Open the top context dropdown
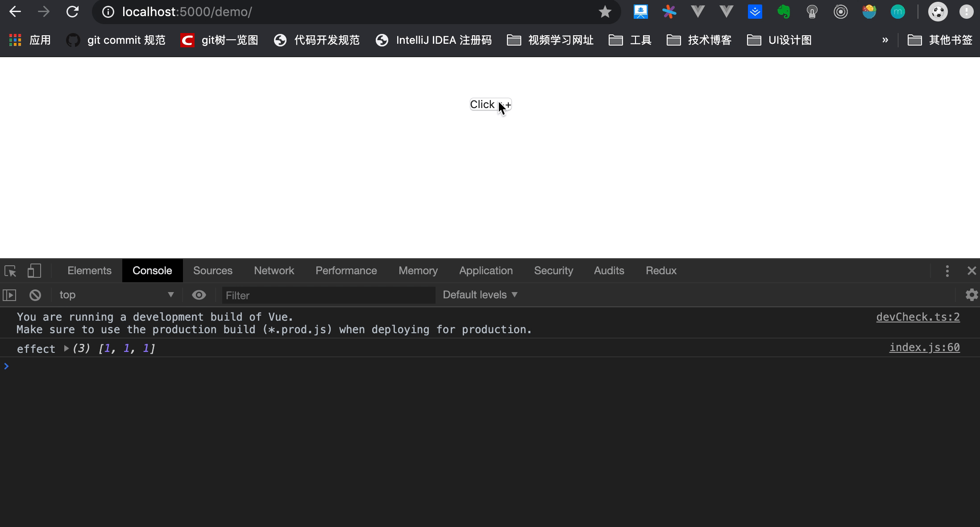This screenshot has width=980, height=527. pyautogui.click(x=116, y=295)
